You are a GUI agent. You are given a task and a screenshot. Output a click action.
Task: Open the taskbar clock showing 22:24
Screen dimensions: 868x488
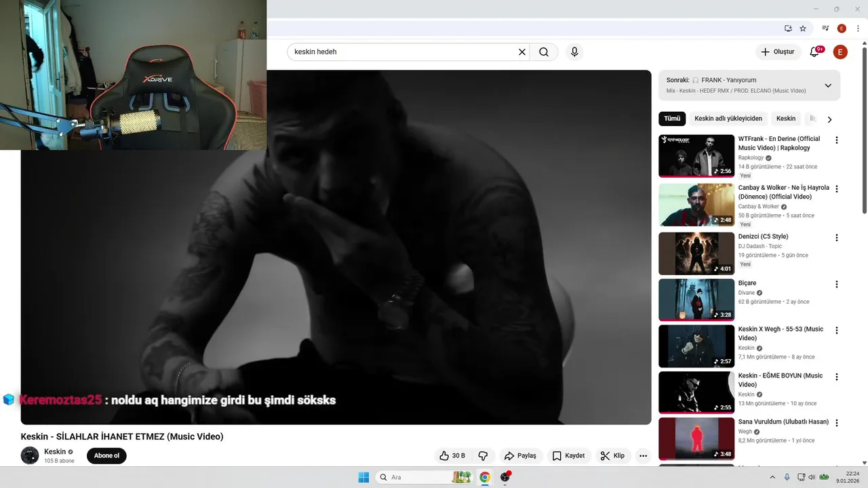point(848,477)
